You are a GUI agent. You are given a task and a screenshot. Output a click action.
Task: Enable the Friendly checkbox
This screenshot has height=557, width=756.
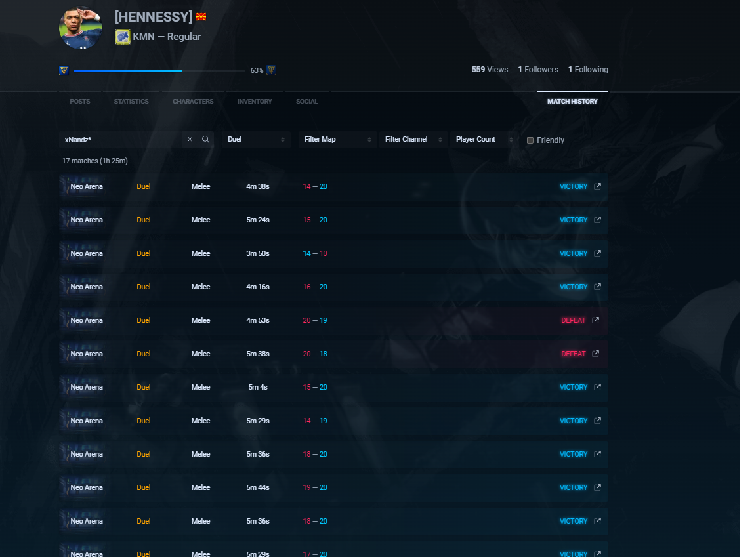(530, 140)
